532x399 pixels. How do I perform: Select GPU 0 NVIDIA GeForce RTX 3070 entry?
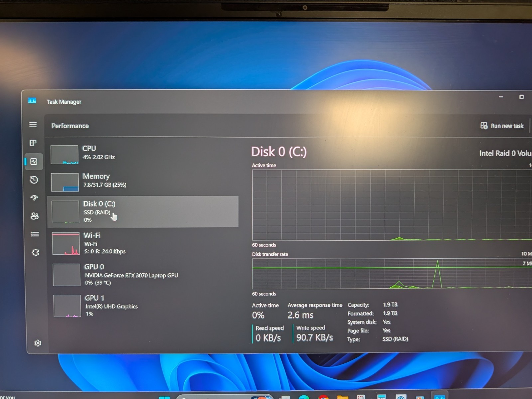[x=144, y=275]
